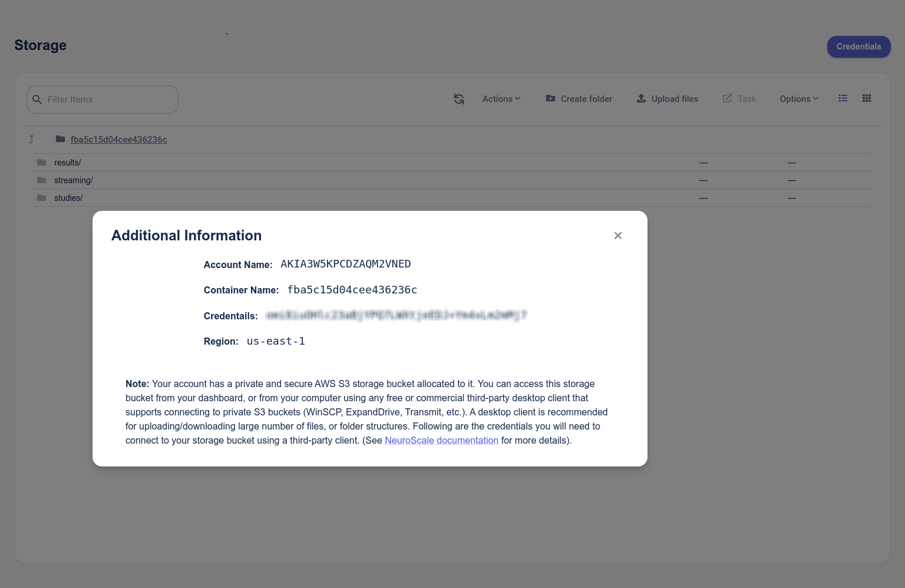Select the Account Name value AKIA3W5KPCDZAQM2VNED
The image size is (905, 588).
346,264
